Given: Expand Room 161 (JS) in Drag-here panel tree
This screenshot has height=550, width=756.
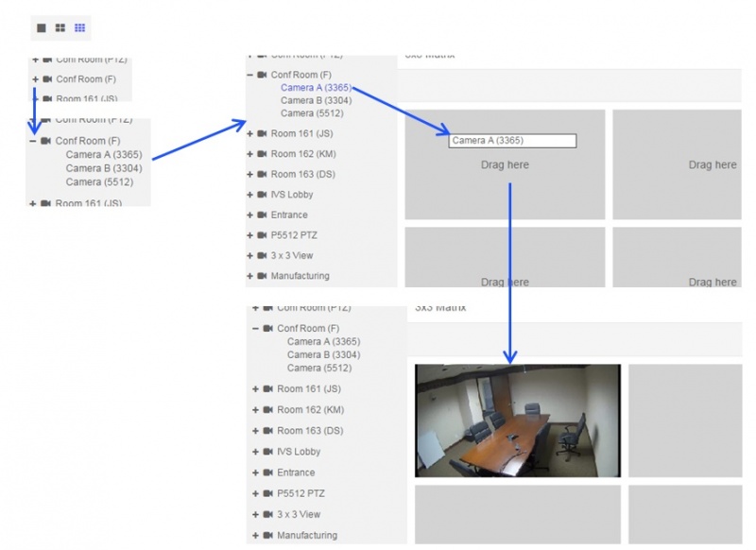Looking at the screenshot, I should pyautogui.click(x=249, y=133).
